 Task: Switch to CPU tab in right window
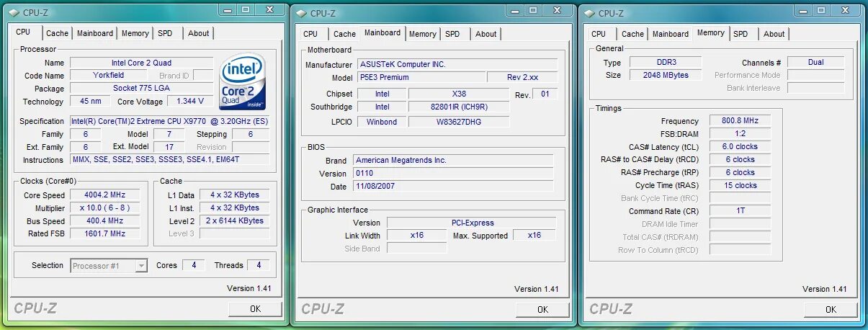coord(599,34)
